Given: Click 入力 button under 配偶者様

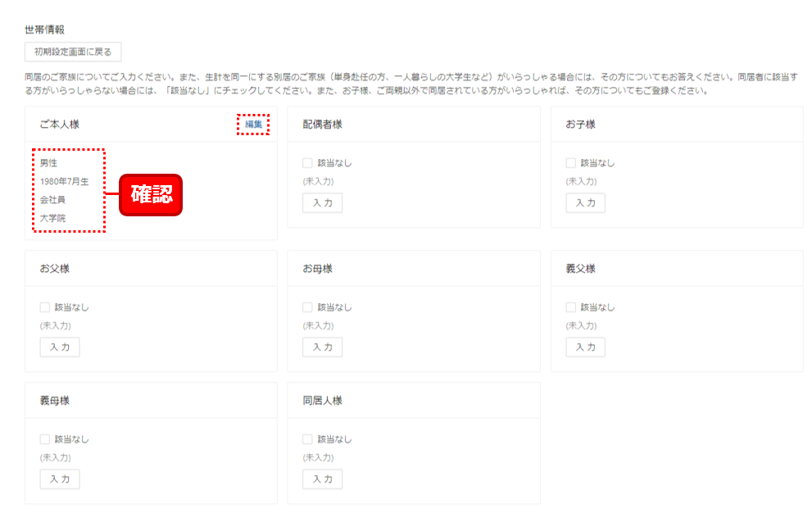Looking at the screenshot, I should (x=322, y=202).
